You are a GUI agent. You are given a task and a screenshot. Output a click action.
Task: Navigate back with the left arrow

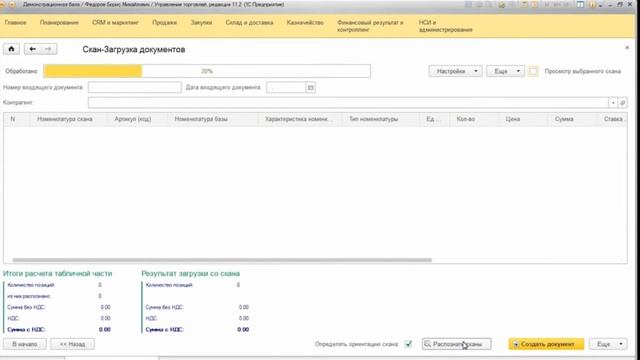[x=33, y=49]
